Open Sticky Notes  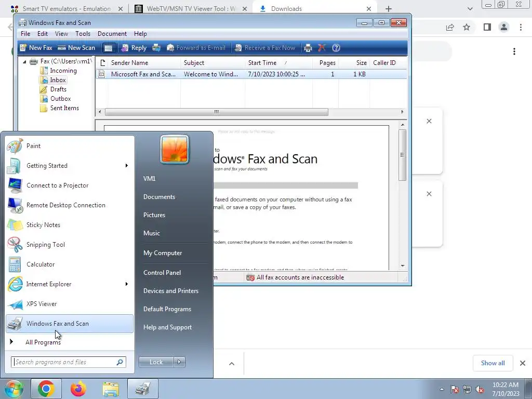pyautogui.click(x=70, y=224)
